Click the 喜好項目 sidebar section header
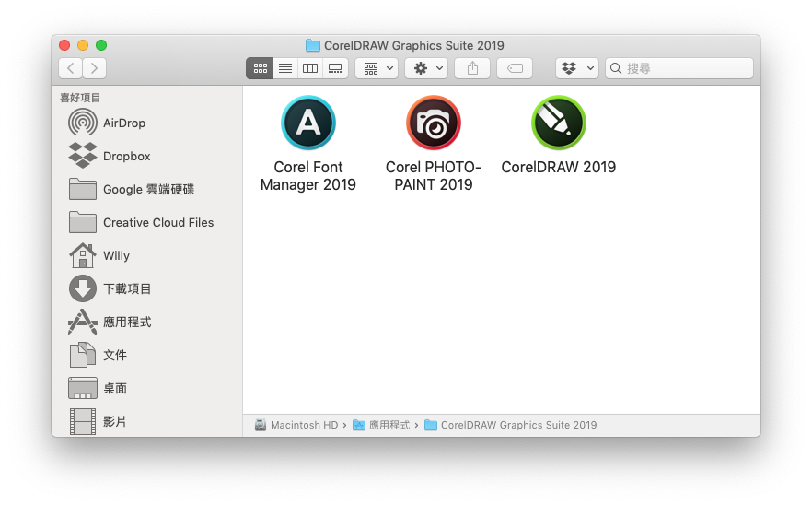Screen dimensions: 812x505 (80, 98)
